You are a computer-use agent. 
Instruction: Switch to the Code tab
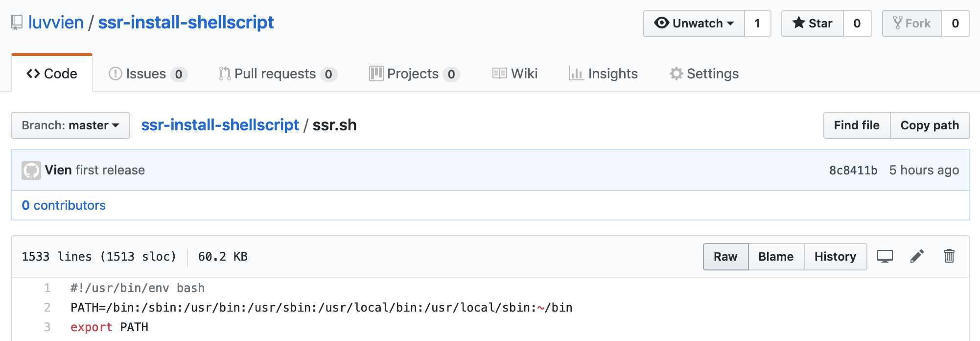(x=52, y=73)
